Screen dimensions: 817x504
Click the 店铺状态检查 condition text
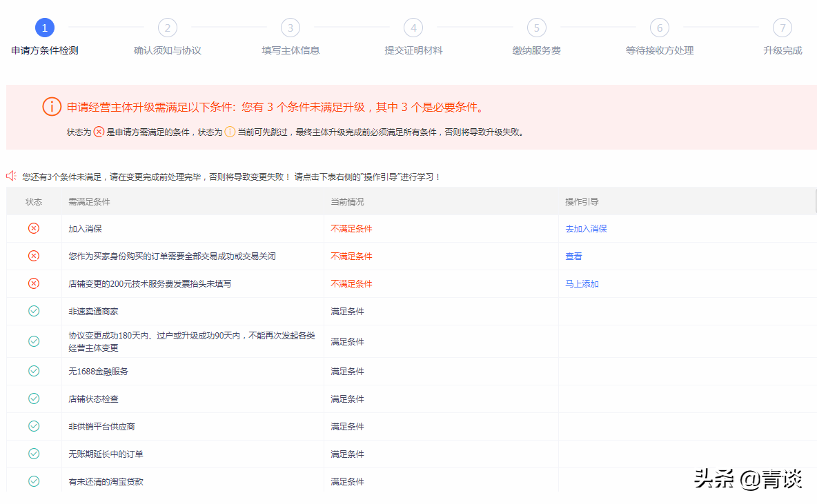93,399
